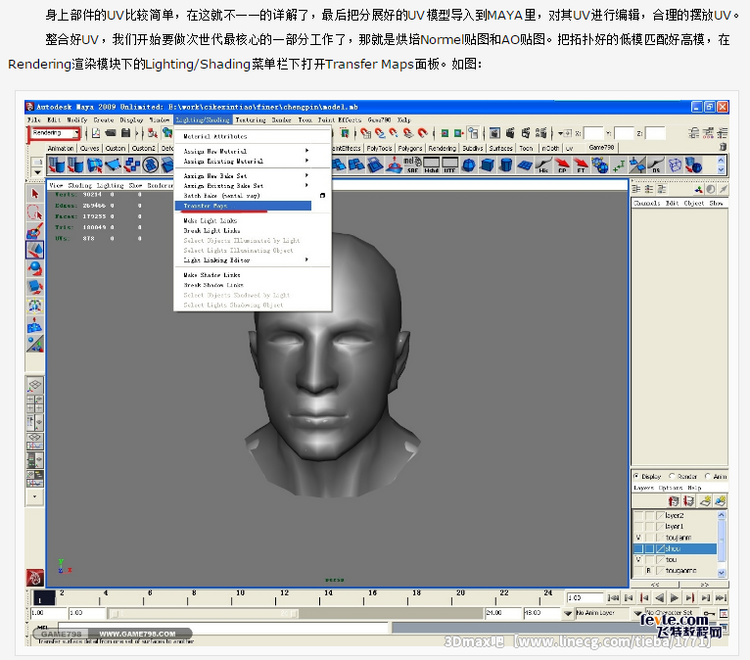The height and width of the screenshot is (660, 750).
Task: Enable Snap to Points magnet icon
Action: click(x=394, y=133)
